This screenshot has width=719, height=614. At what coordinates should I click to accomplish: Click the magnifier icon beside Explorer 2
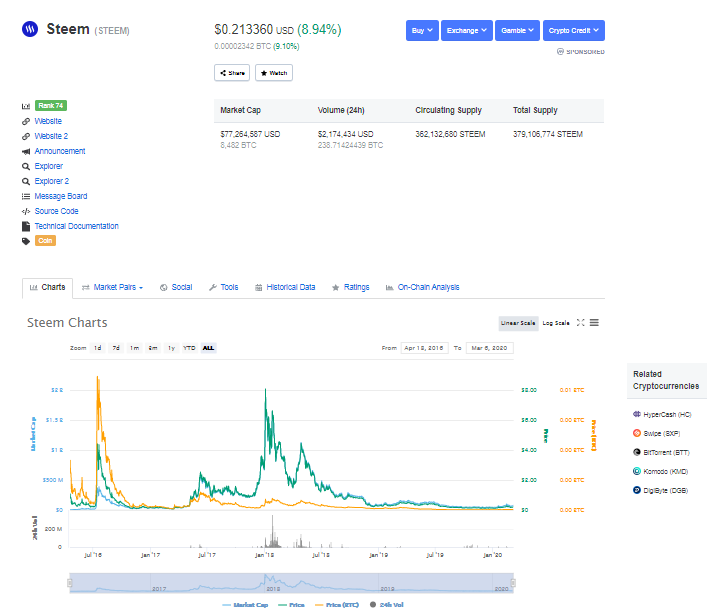point(26,182)
